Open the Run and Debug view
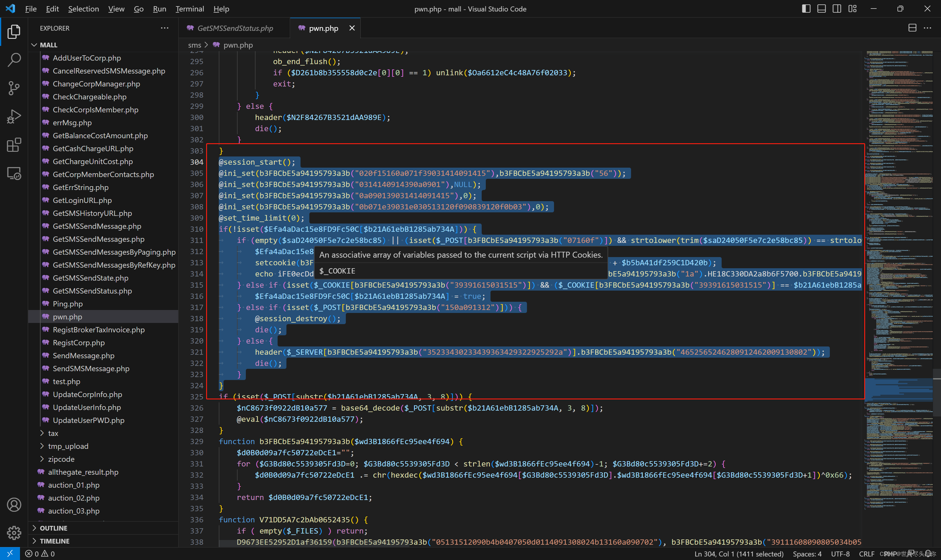Screen dimensions: 941x560 14,116
